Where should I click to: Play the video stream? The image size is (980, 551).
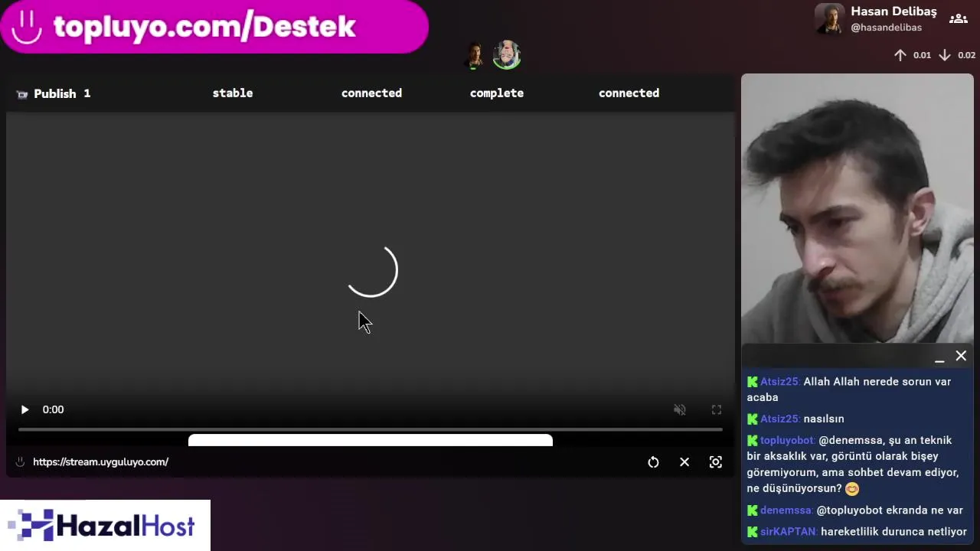pyautogui.click(x=24, y=409)
